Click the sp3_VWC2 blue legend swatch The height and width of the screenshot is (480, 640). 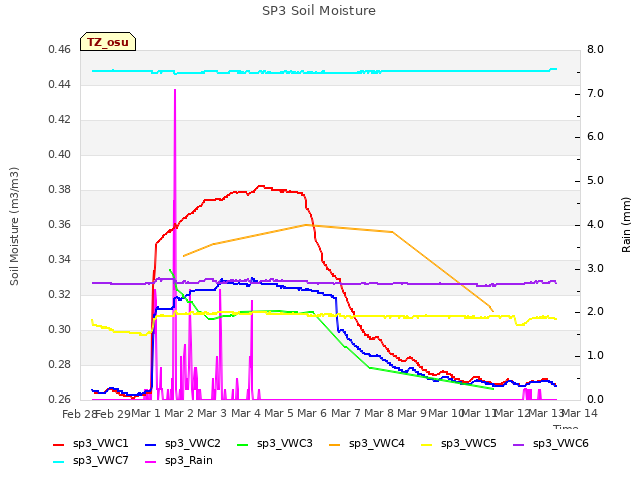(151, 445)
